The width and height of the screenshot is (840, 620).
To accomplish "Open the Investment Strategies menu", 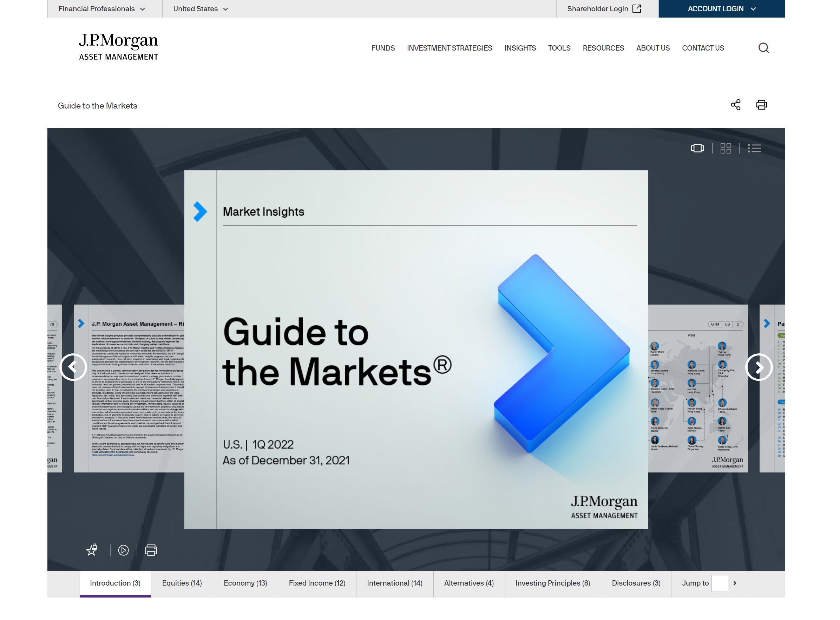I will pyautogui.click(x=449, y=48).
